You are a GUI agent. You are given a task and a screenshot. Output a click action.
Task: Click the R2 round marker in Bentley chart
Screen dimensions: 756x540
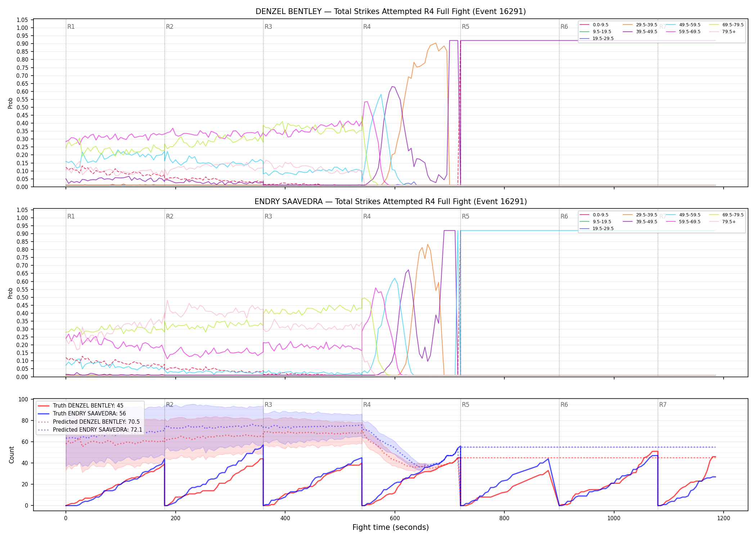pos(170,27)
